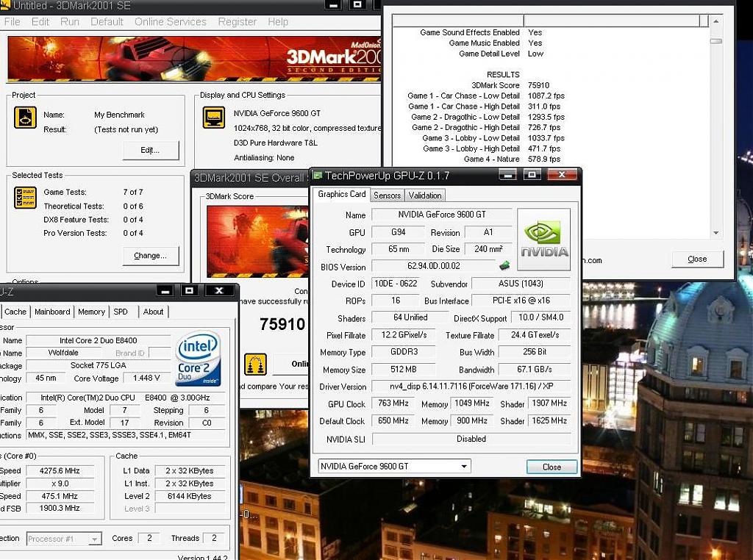Click the NVIDIA logo in GPU-Z
The width and height of the screenshot is (753, 560).
(x=543, y=240)
